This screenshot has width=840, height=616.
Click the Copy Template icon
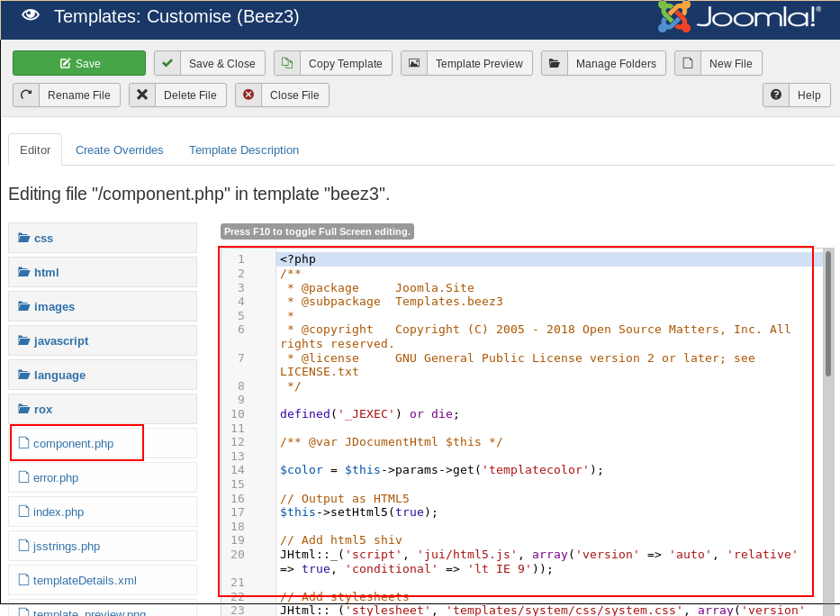287,63
